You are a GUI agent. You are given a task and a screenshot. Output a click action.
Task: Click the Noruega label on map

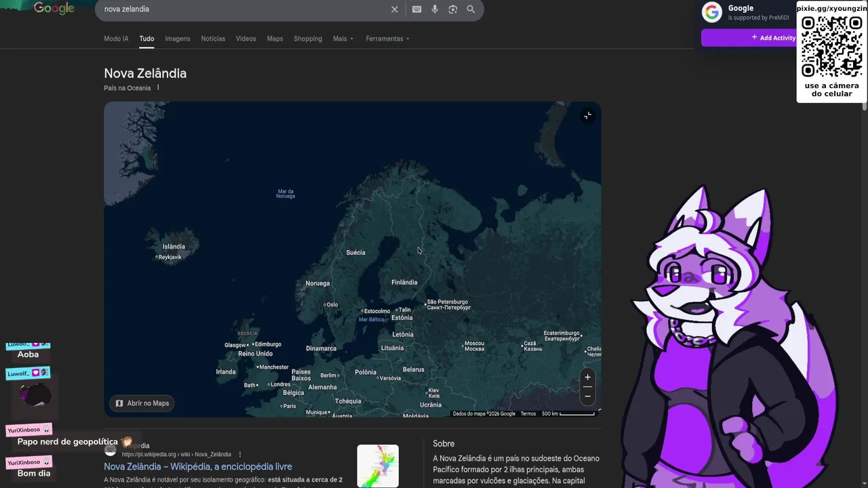(317, 283)
